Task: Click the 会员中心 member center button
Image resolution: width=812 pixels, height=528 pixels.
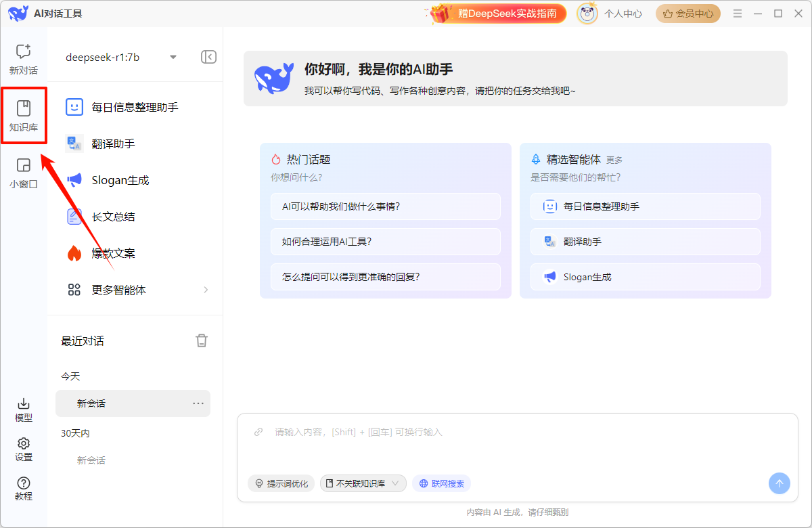Action: 687,14
